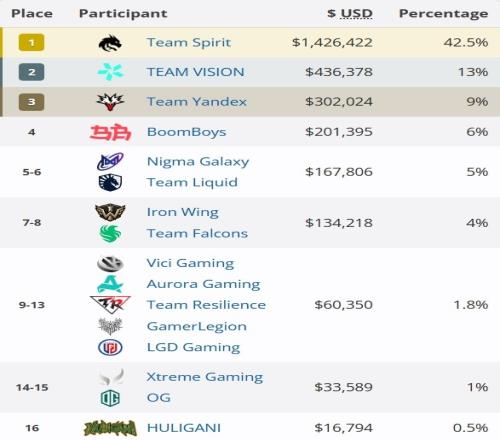Click the underlined USD column header
This screenshot has width=500, height=440.
pyautogui.click(x=356, y=14)
